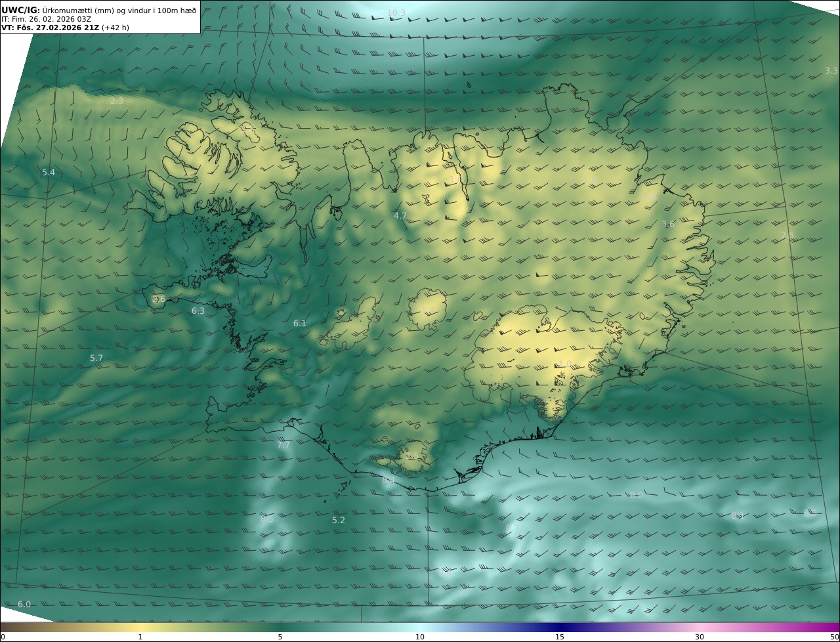Click the 5.4 value label on the map

tap(49, 173)
